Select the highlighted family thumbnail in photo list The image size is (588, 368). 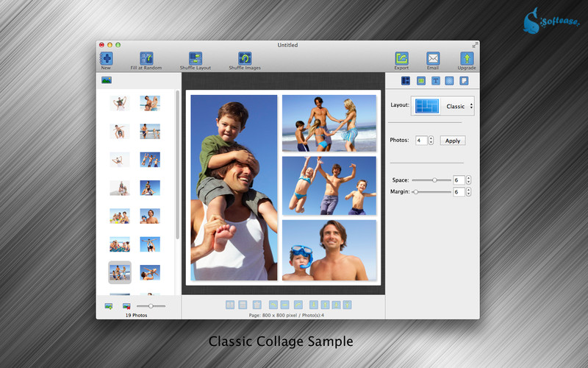point(120,272)
